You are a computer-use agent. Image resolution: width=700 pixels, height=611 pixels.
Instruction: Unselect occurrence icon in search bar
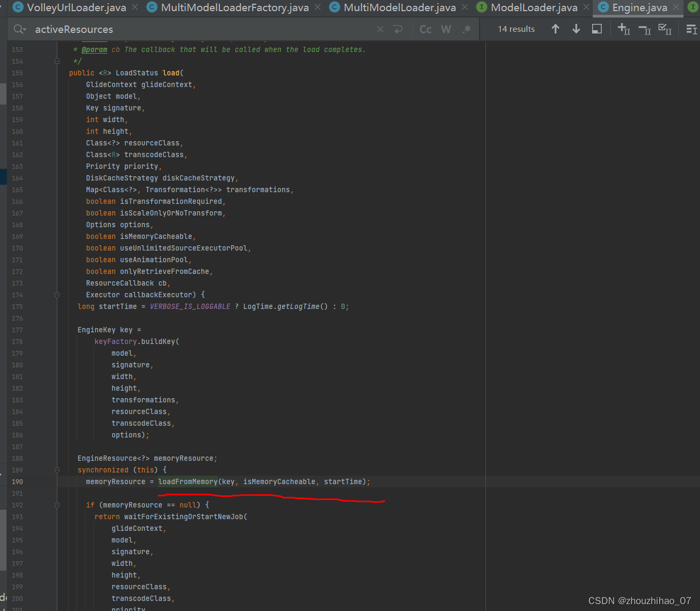[644, 29]
